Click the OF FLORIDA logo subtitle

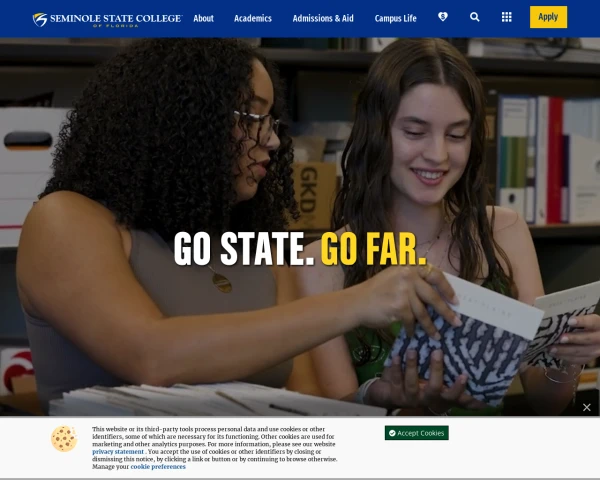tap(116, 26)
